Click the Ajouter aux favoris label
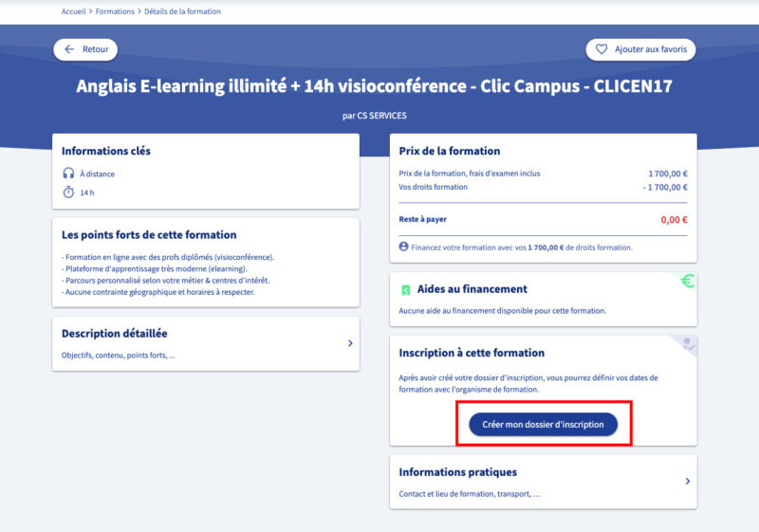Viewport: 759px width, 532px height. [650, 49]
